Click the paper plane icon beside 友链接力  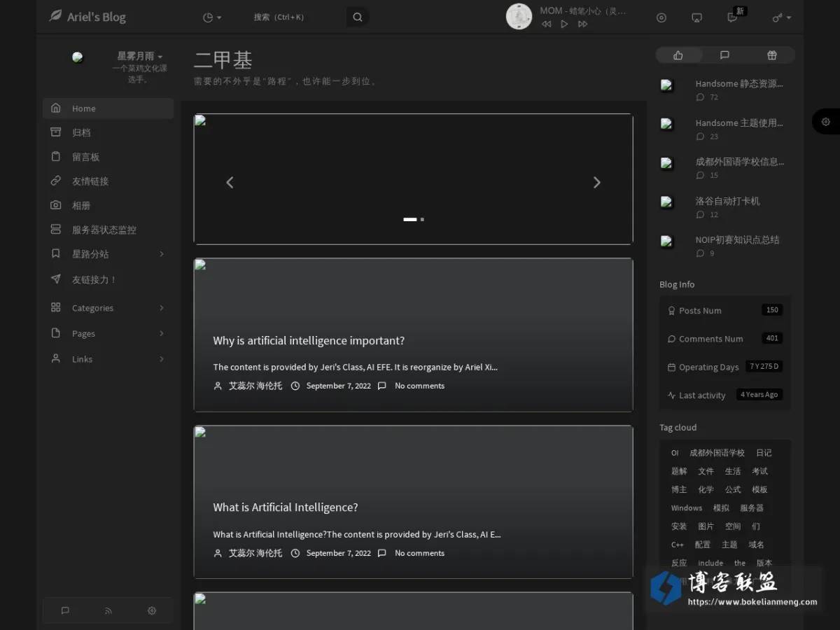click(56, 279)
